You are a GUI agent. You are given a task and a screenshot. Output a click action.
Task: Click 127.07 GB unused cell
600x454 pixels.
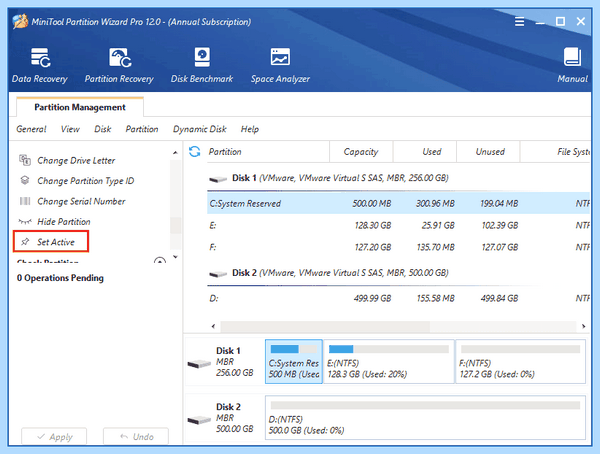[x=499, y=247]
